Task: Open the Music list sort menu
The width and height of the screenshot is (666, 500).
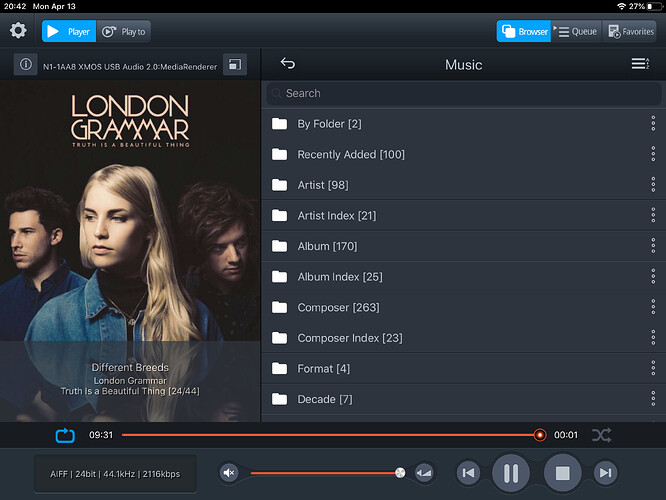Action: click(640, 64)
